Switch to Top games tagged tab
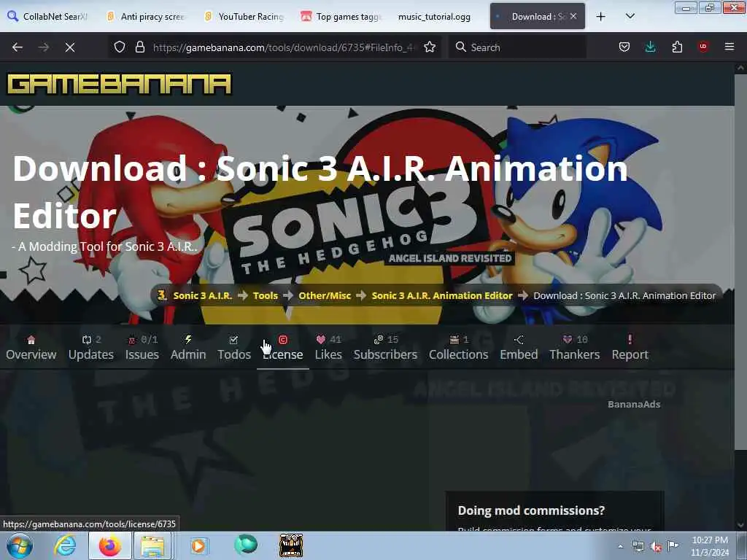The width and height of the screenshot is (747, 560). pos(342,17)
